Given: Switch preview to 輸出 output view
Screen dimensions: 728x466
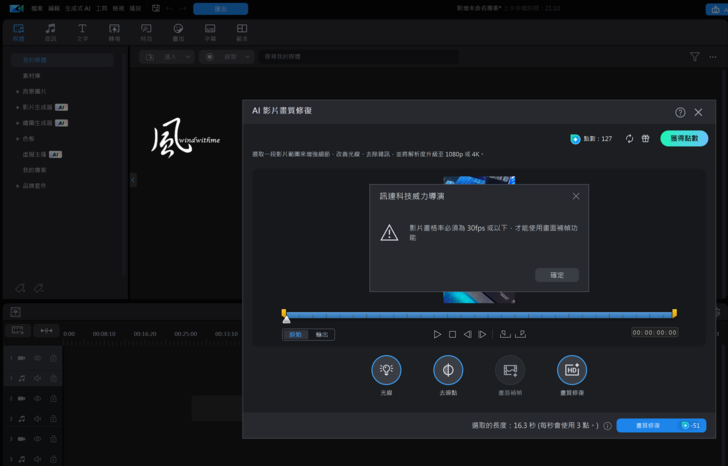Looking at the screenshot, I should coord(321,335).
